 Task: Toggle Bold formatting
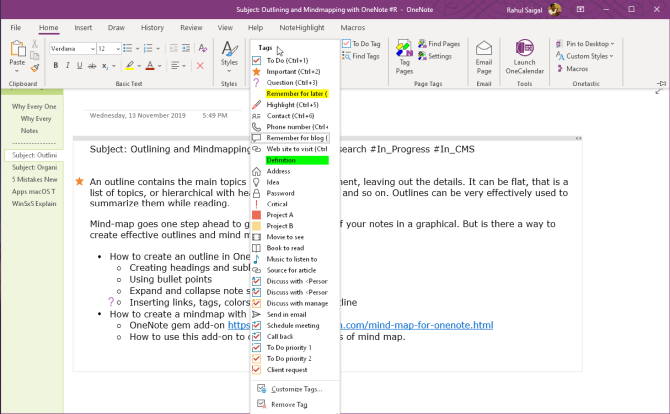[56, 65]
